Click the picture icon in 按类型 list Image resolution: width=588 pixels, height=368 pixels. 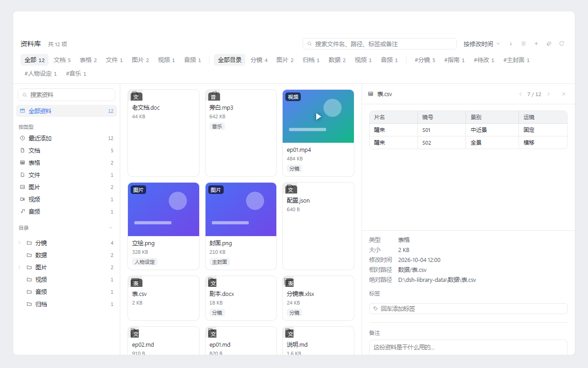[22, 187]
